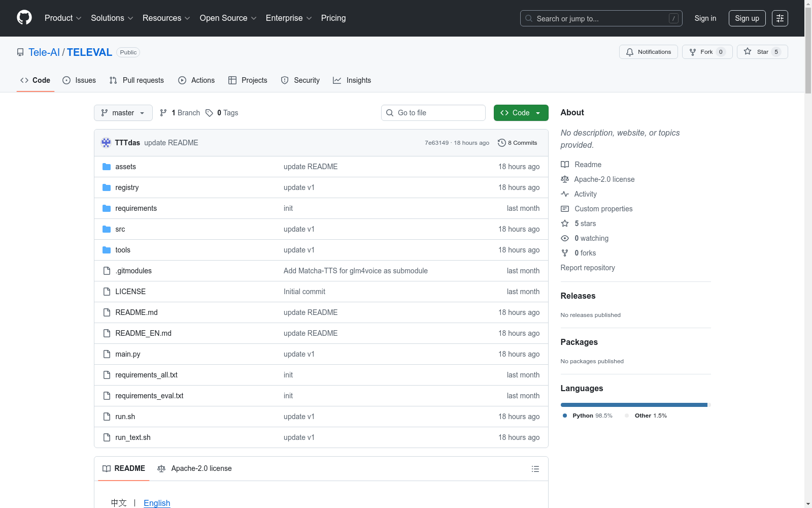This screenshot has height=508, width=812.
Task: Click the watching eye icon
Action: click(x=565, y=238)
